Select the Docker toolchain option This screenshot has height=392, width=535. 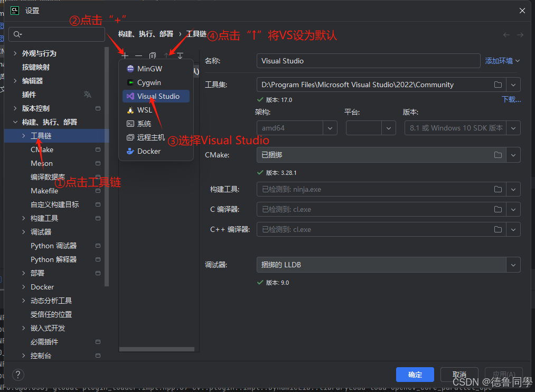click(x=147, y=151)
